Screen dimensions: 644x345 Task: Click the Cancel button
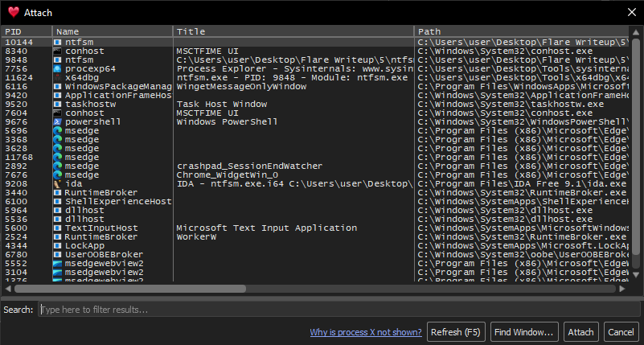point(621,332)
